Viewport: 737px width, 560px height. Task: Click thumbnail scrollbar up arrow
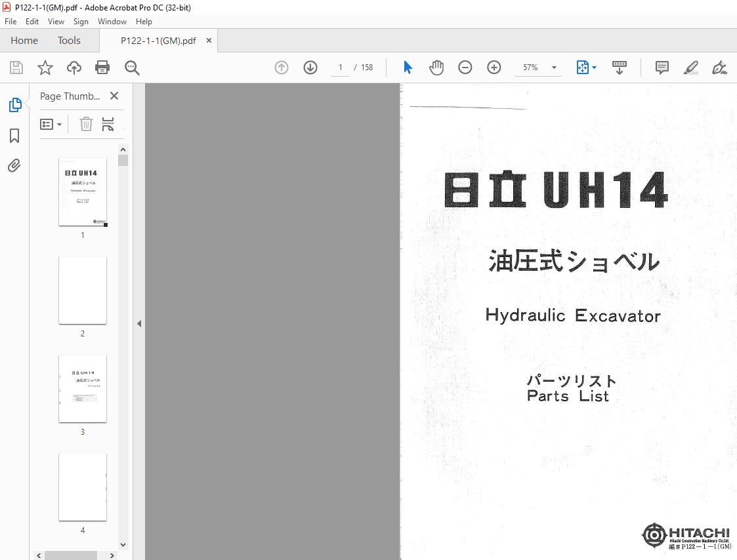point(123,150)
